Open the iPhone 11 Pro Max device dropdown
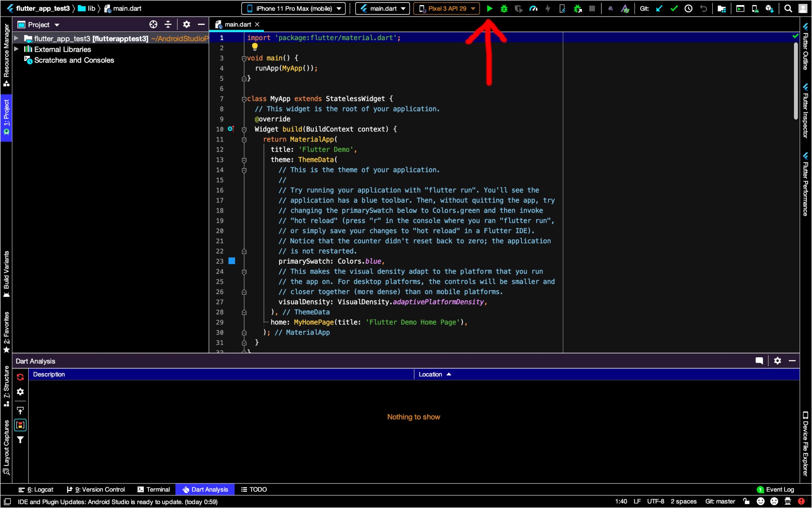This screenshot has width=812, height=508. pos(293,8)
